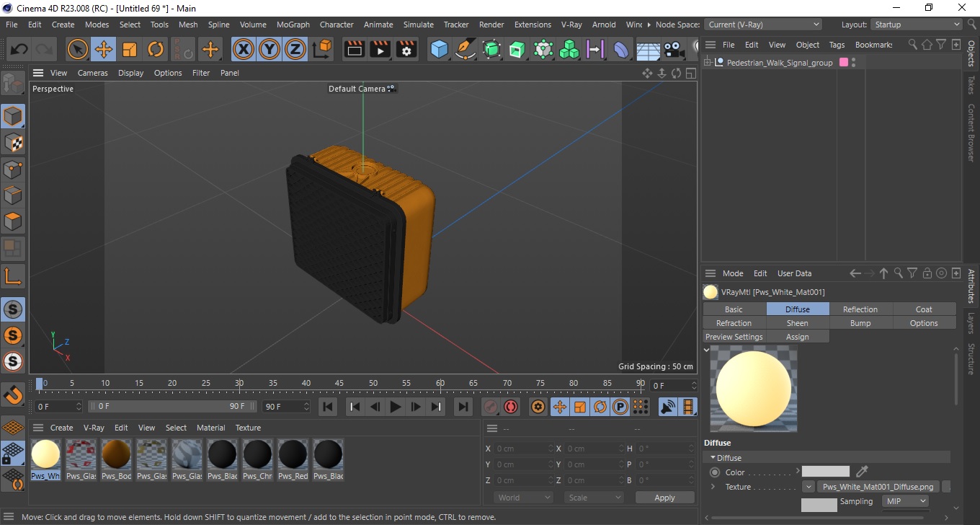Click the Make Editable icon
Screen dimensions: 980x525
(x=14, y=84)
